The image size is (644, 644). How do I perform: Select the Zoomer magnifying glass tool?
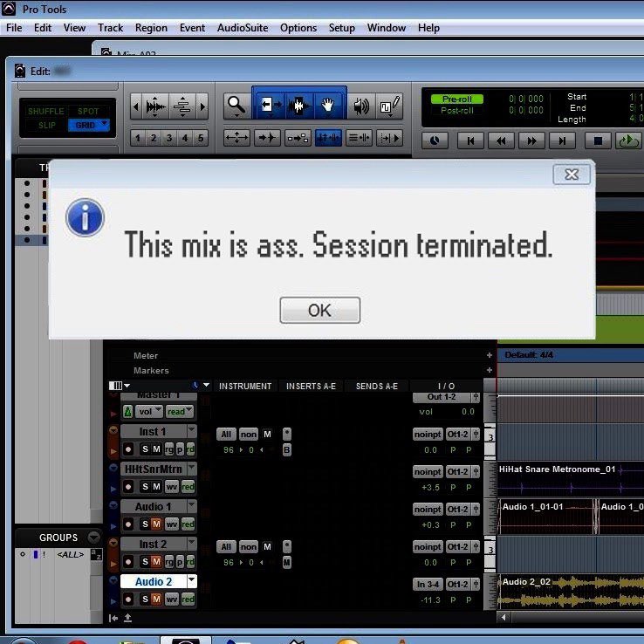coord(236,106)
